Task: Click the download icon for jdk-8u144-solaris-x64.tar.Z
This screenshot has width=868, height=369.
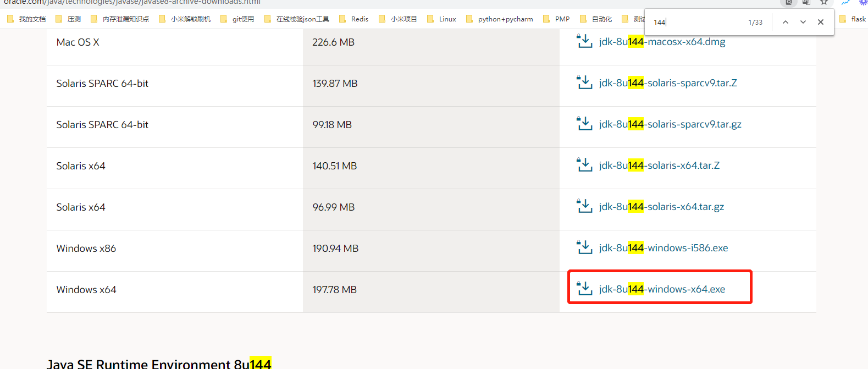Action: click(x=584, y=165)
